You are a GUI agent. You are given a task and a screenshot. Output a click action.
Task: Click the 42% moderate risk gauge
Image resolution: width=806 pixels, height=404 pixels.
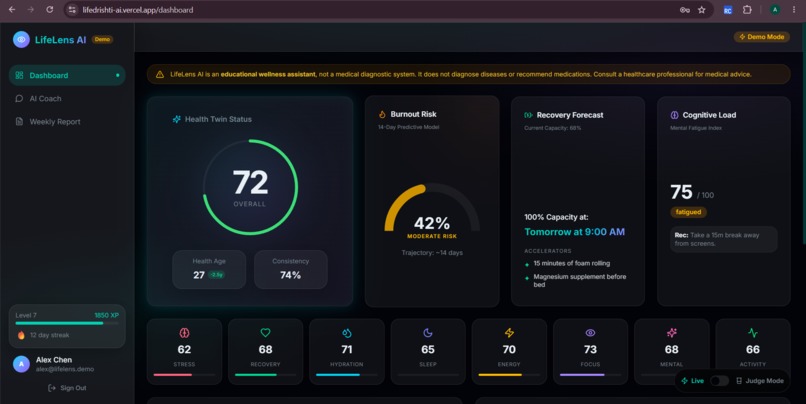point(432,213)
